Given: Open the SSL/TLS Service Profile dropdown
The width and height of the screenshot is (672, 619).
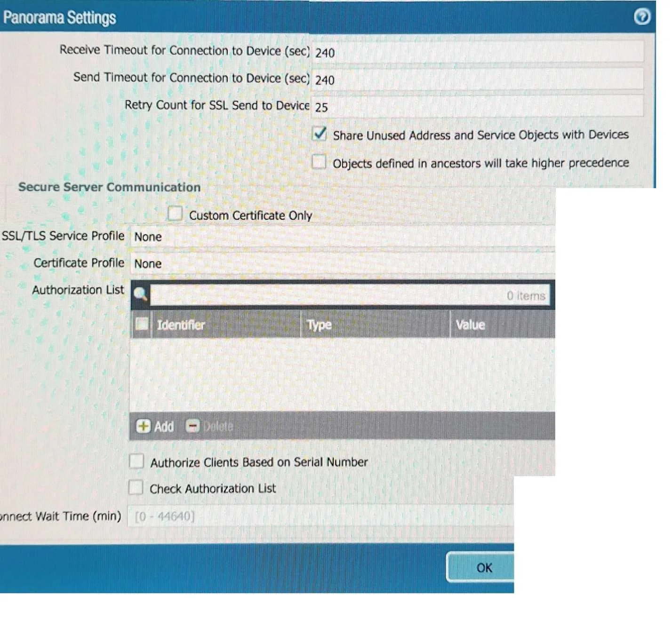Looking at the screenshot, I should point(343,236).
